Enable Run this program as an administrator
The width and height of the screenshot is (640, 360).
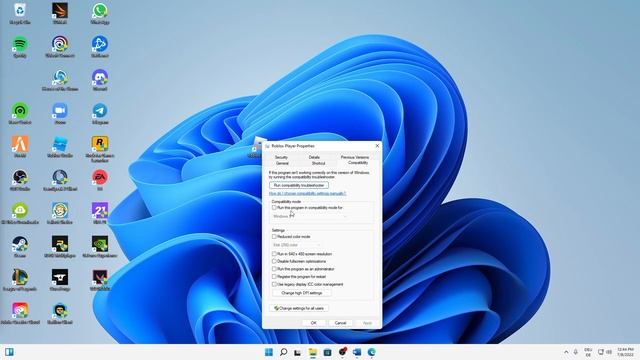pyautogui.click(x=274, y=269)
